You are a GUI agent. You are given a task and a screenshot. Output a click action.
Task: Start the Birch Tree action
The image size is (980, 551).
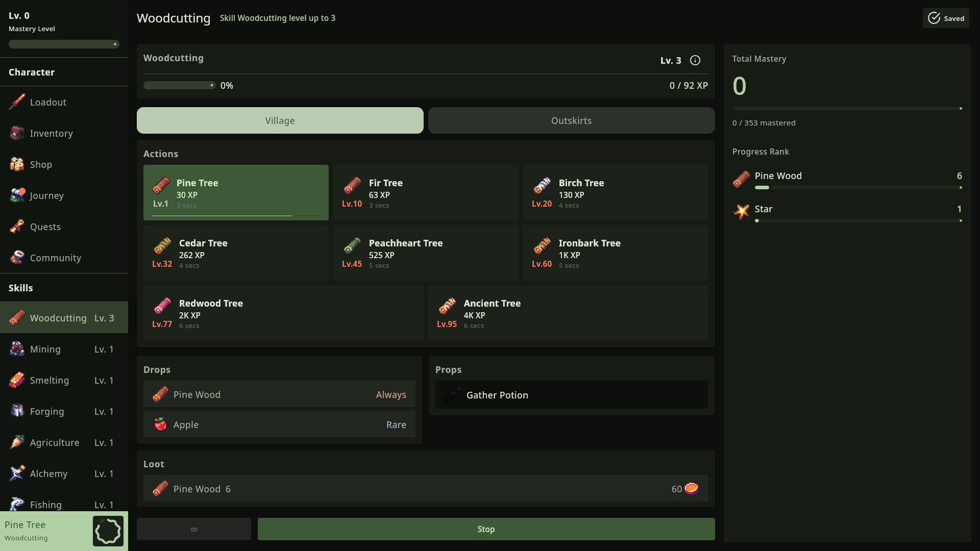pos(615,192)
